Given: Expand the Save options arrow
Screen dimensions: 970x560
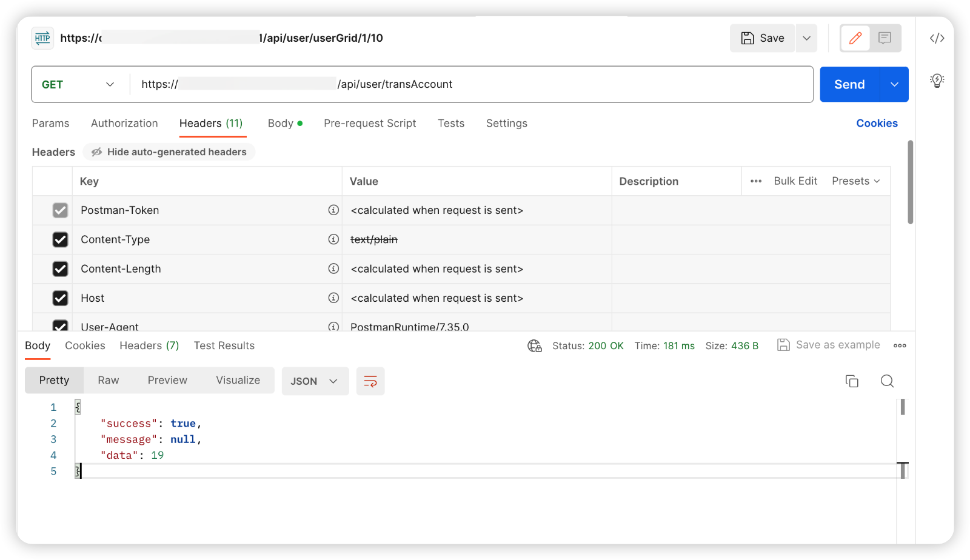Looking at the screenshot, I should pyautogui.click(x=806, y=38).
